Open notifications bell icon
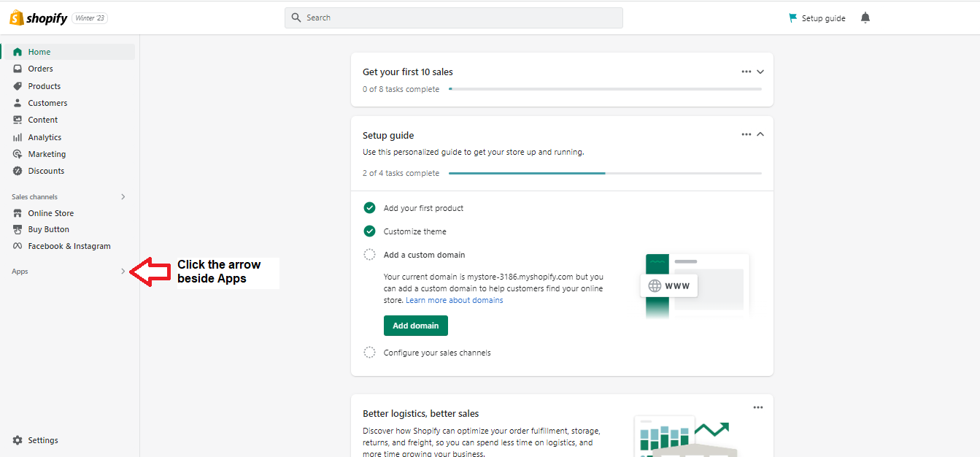980x457 pixels. 865,18
